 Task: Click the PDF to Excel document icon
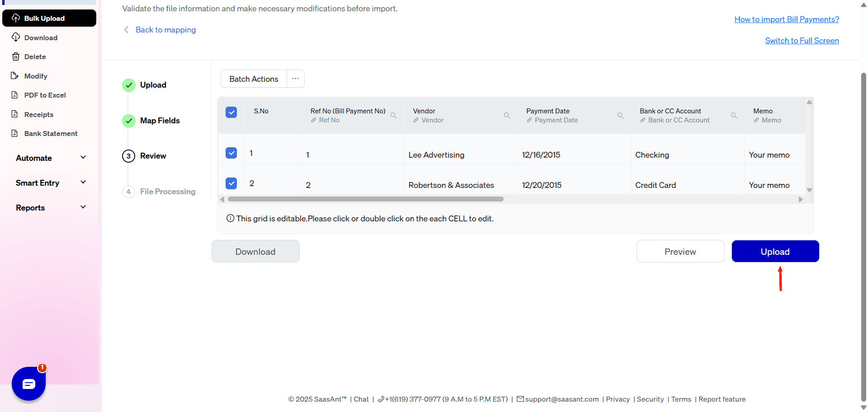(x=15, y=95)
